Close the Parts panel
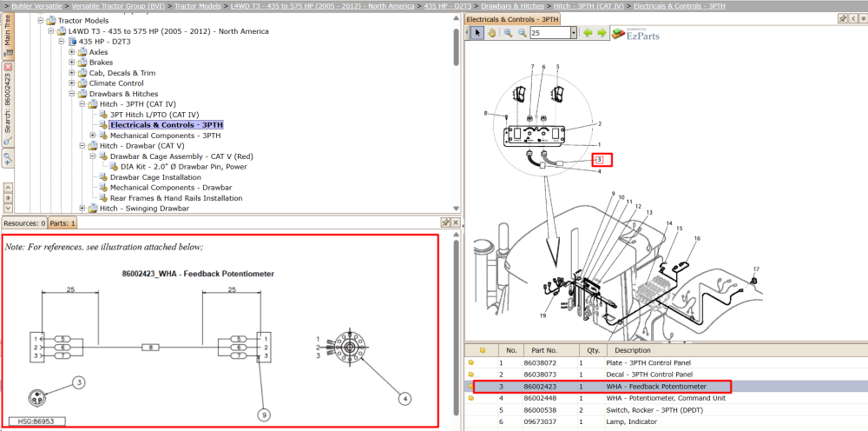 click(x=456, y=222)
